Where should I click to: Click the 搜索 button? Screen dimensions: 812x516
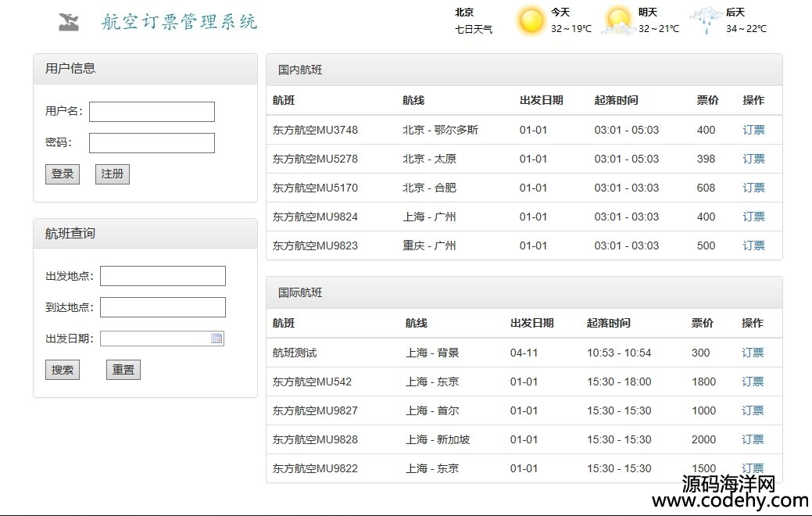(x=63, y=370)
